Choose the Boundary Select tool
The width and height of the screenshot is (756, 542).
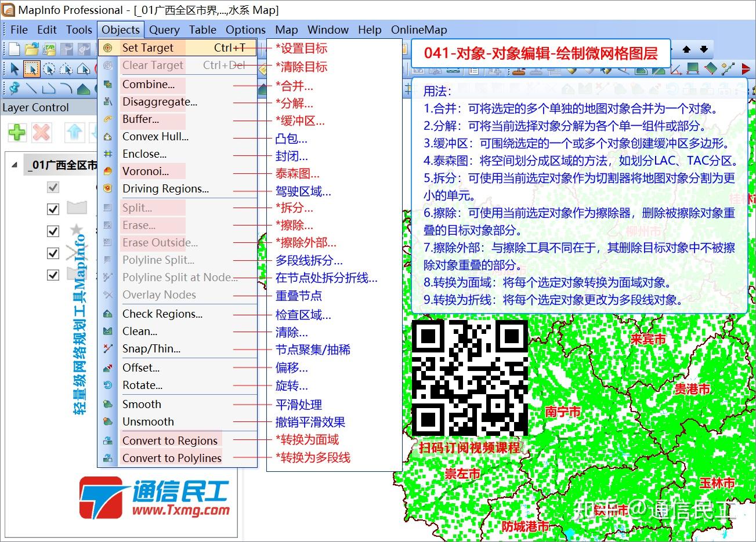click(83, 70)
